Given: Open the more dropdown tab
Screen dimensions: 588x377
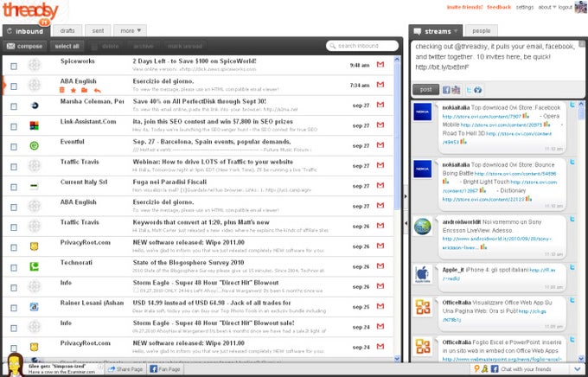Looking at the screenshot, I should pos(130,31).
